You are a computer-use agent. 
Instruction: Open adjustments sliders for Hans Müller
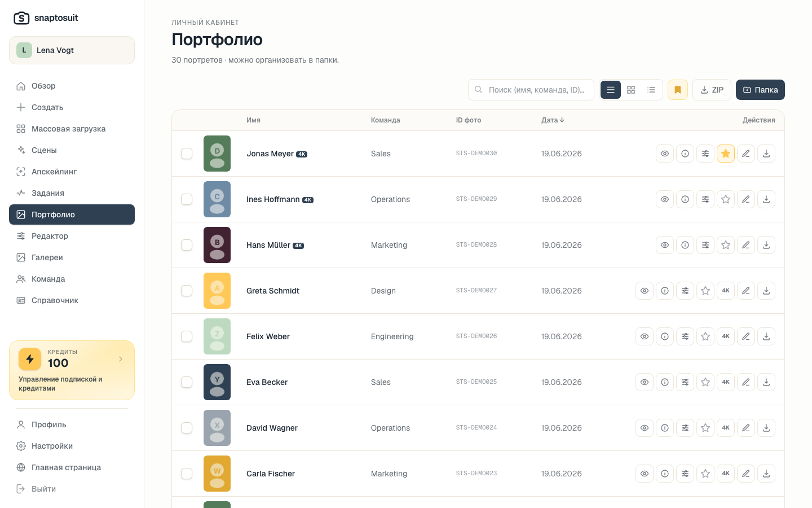click(705, 245)
